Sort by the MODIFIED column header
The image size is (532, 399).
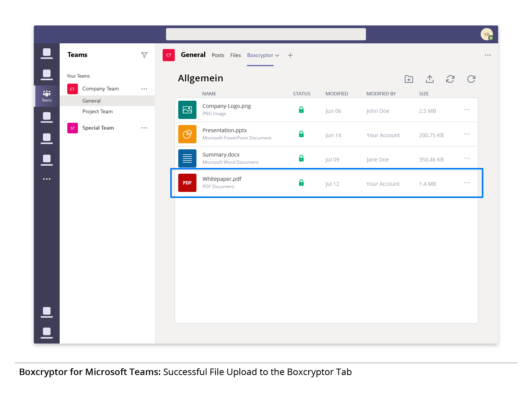click(337, 94)
